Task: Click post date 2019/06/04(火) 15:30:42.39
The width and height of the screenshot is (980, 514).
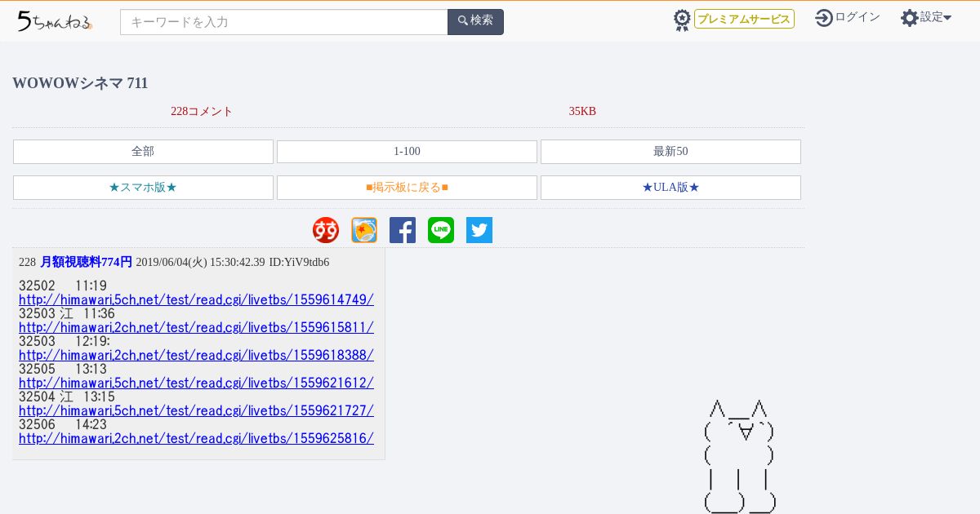Action: [x=200, y=262]
